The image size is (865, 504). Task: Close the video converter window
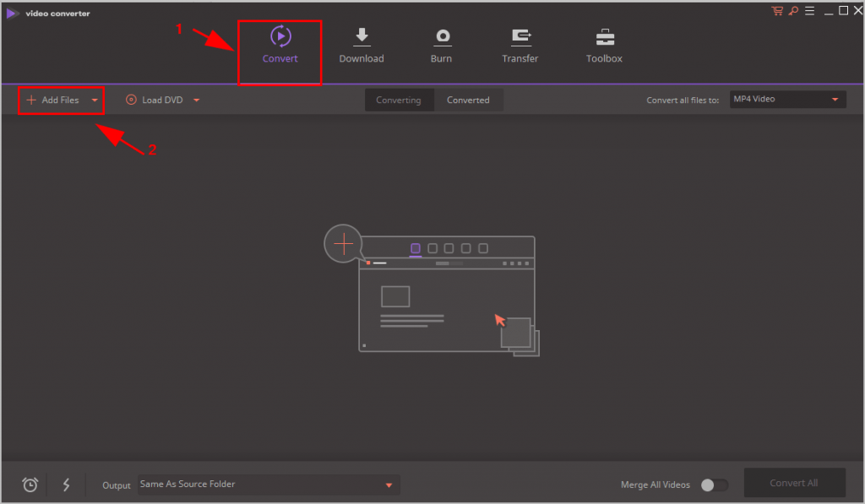[x=858, y=10]
